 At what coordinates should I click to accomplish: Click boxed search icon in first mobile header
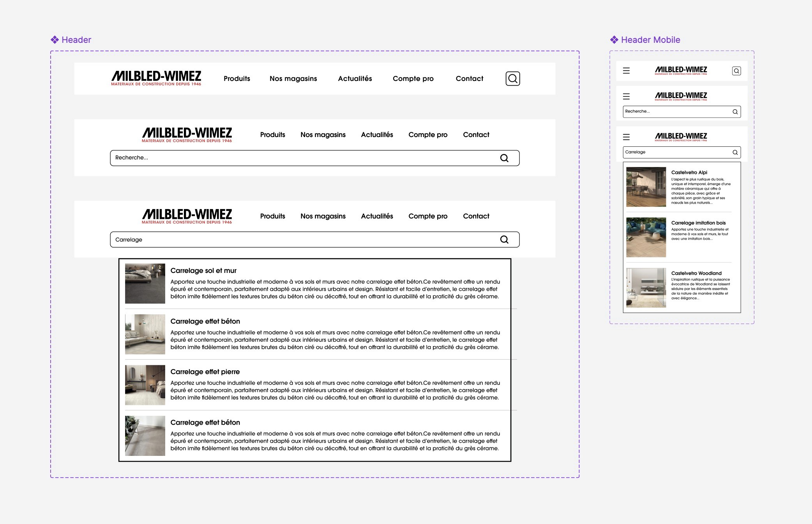[736, 71]
